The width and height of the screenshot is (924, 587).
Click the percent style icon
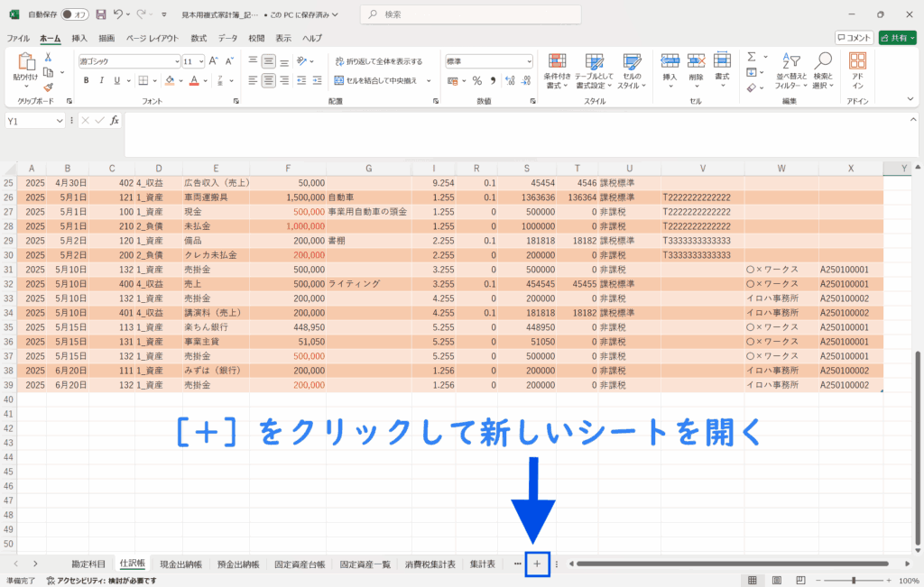coord(477,80)
